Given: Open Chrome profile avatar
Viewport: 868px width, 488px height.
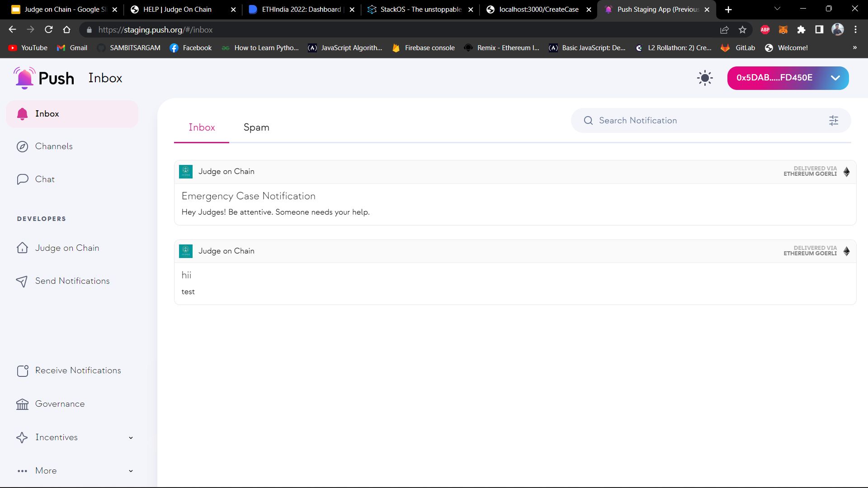Looking at the screenshot, I should coord(838,30).
